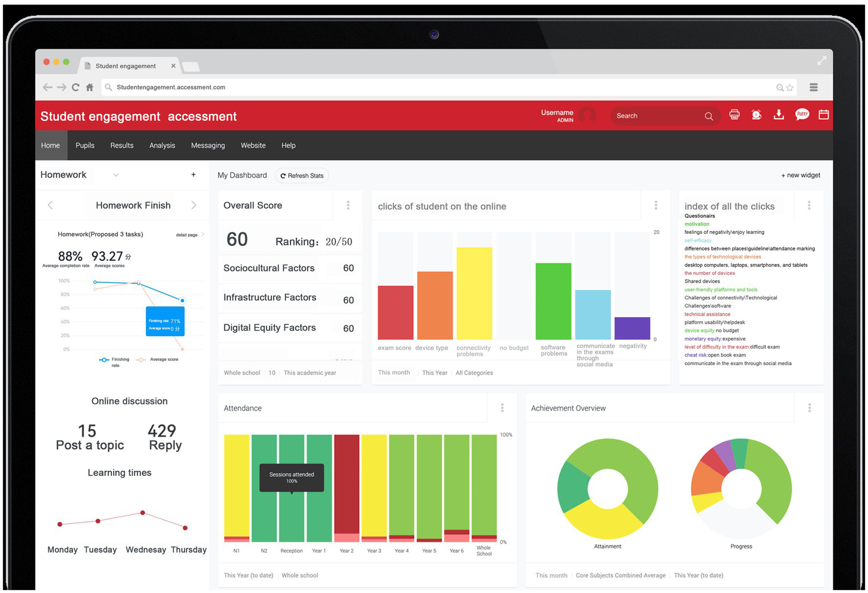Expand the Homework dropdown chevron
Screen dimensions: 868x593
(x=116, y=175)
